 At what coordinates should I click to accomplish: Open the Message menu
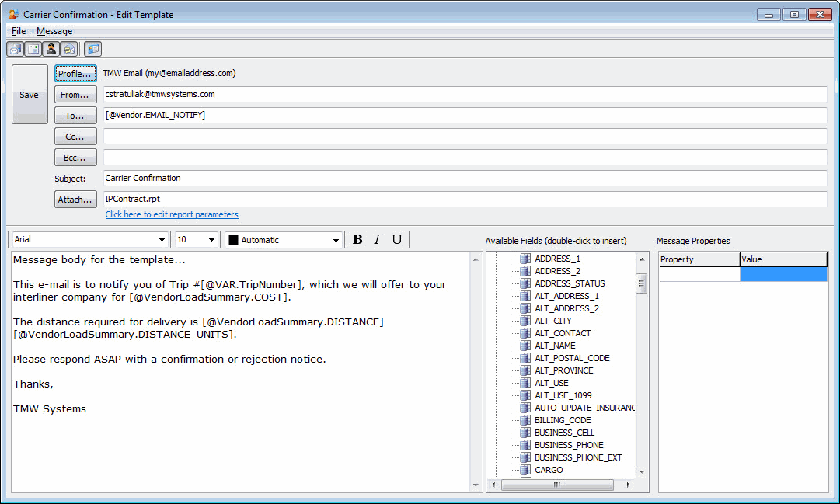54,31
